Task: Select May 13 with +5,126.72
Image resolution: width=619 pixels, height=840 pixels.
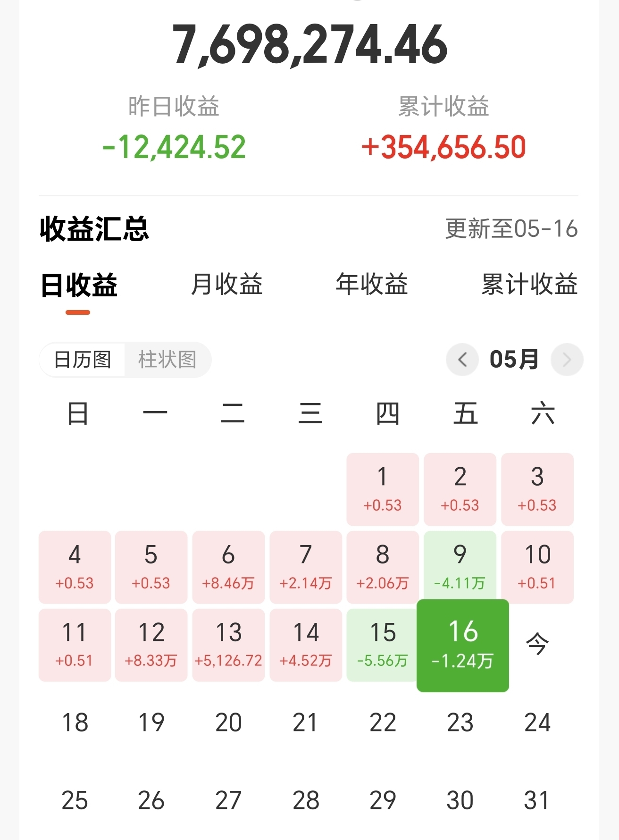Action: [x=228, y=645]
